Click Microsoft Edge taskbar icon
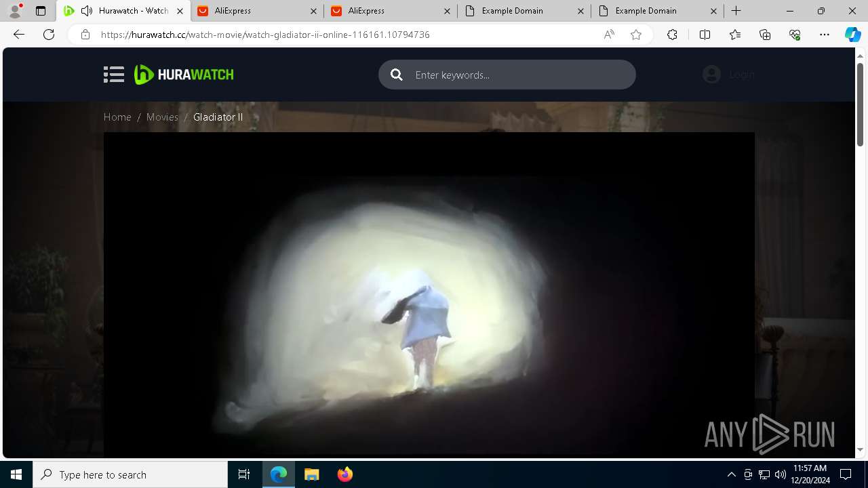The height and width of the screenshot is (488, 868). (279, 474)
